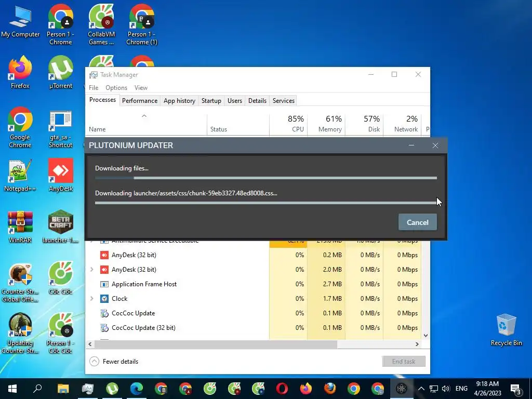Switch to the Details tab

click(x=257, y=101)
